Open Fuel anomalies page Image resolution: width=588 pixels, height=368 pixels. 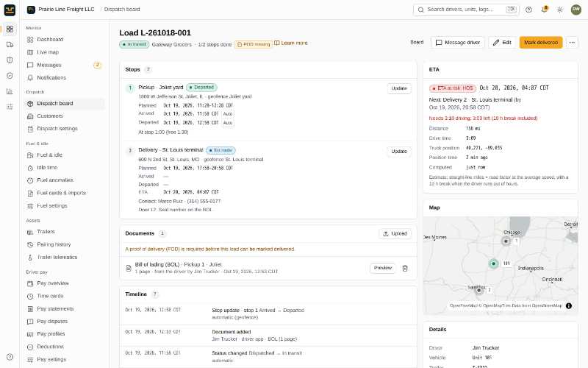(64, 180)
